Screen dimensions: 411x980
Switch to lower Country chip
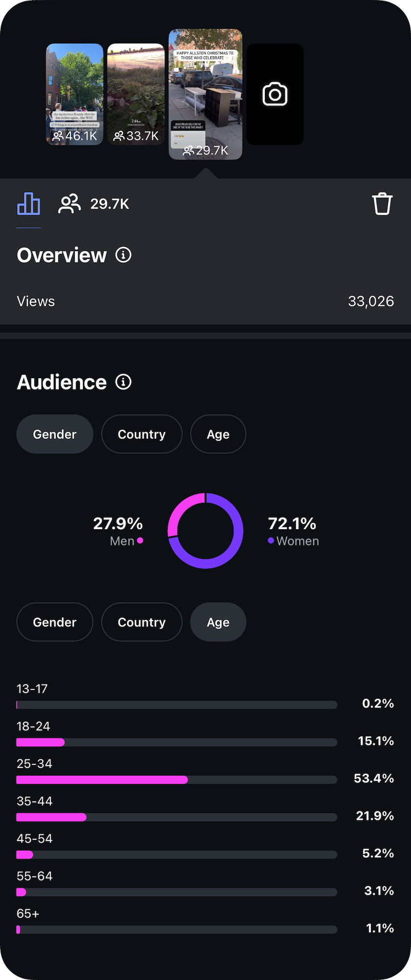click(x=142, y=622)
